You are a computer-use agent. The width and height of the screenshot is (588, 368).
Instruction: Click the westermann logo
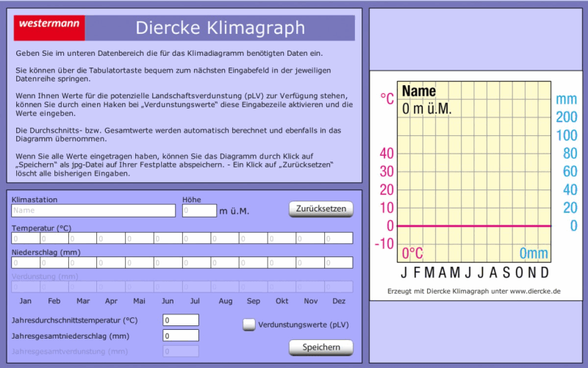49,28
